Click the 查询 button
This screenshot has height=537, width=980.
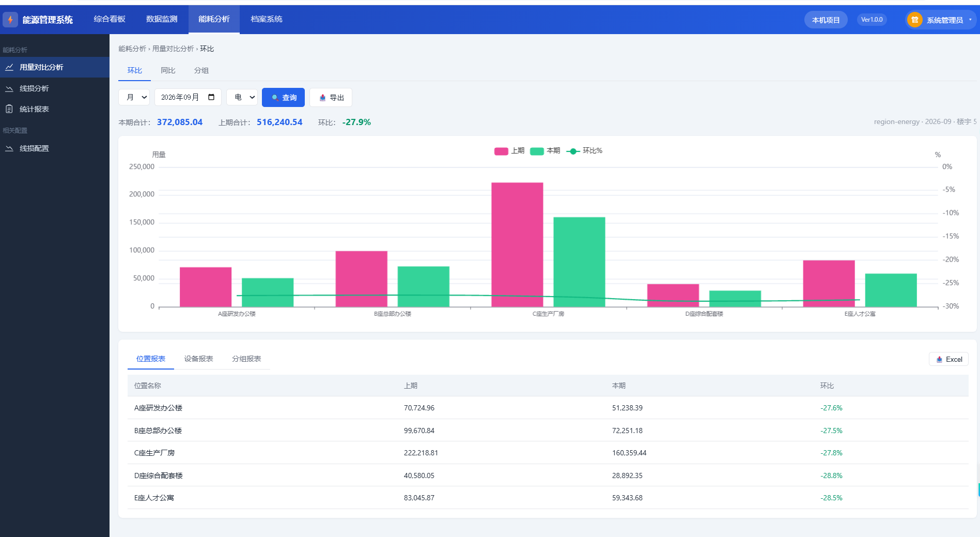[283, 98]
